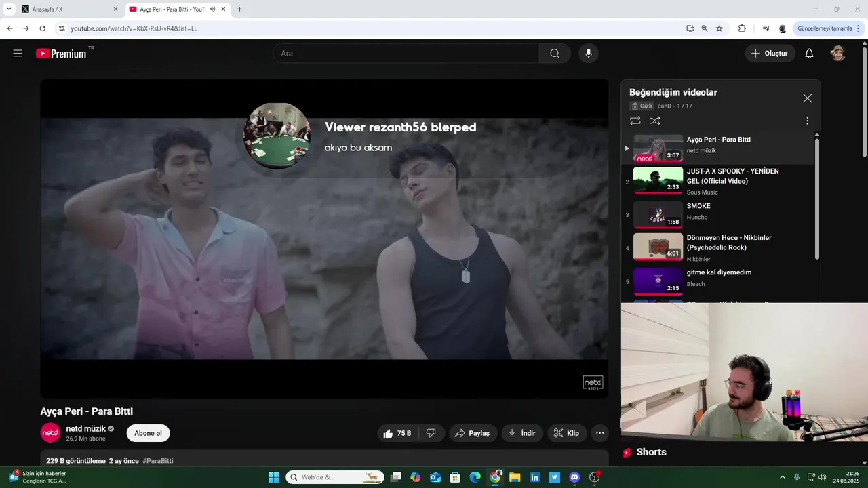Viewport: 868px width, 488px height.
Task: Open netd müzik channel name
Action: click(86, 428)
